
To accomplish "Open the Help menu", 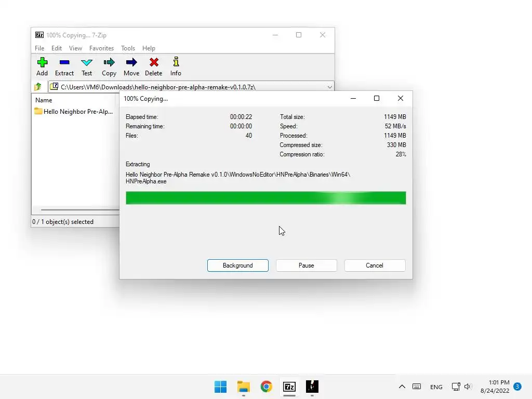I will tap(149, 48).
